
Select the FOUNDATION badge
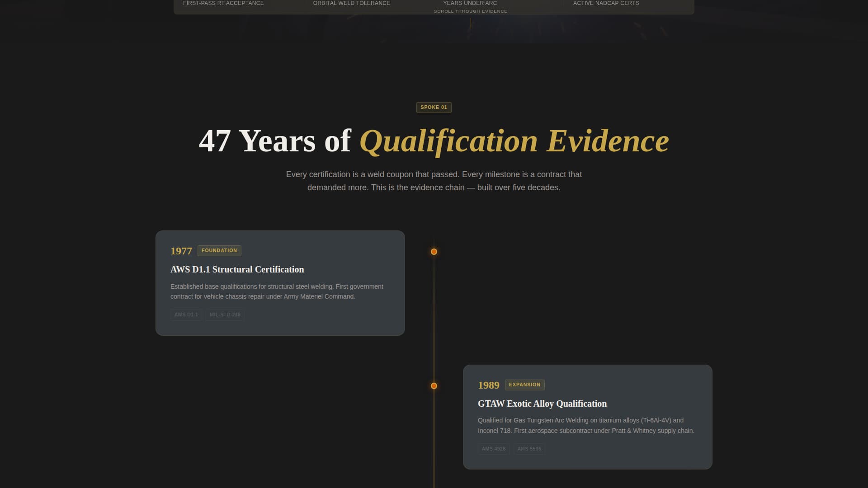pos(219,250)
